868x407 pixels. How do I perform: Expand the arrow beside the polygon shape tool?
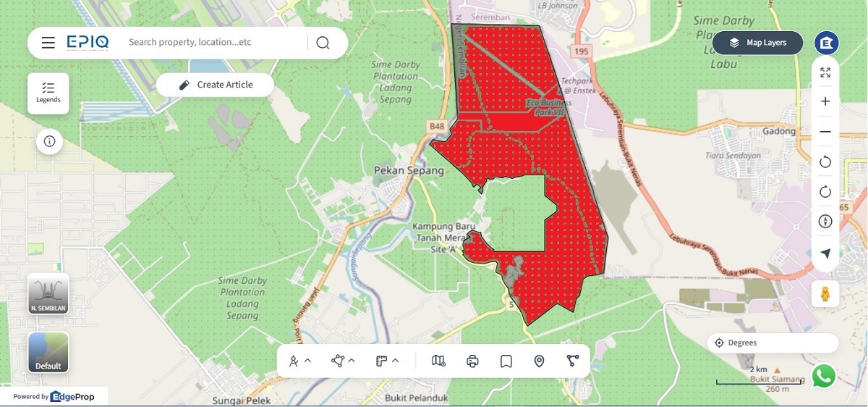352,361
